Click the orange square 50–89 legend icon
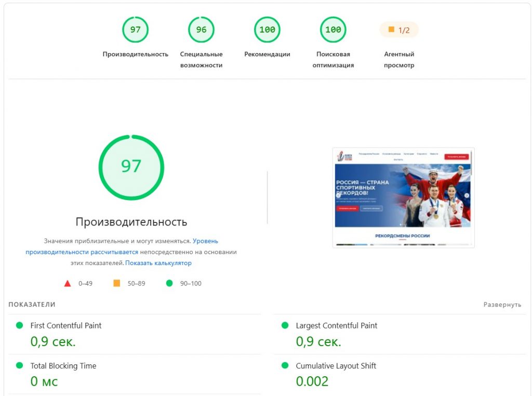Viewport: 532px width, 396px height. [116, 283]
